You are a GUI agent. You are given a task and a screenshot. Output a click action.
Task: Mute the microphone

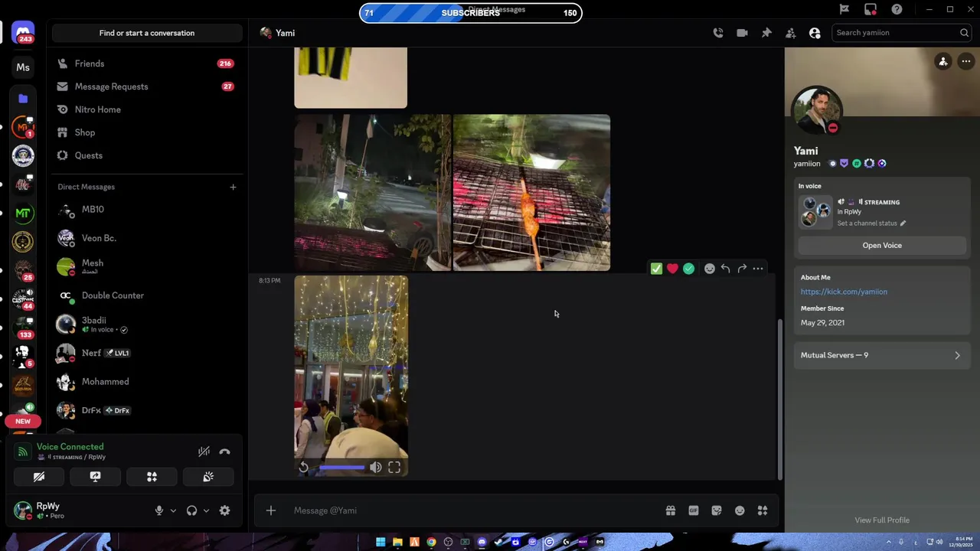point(159,510)
